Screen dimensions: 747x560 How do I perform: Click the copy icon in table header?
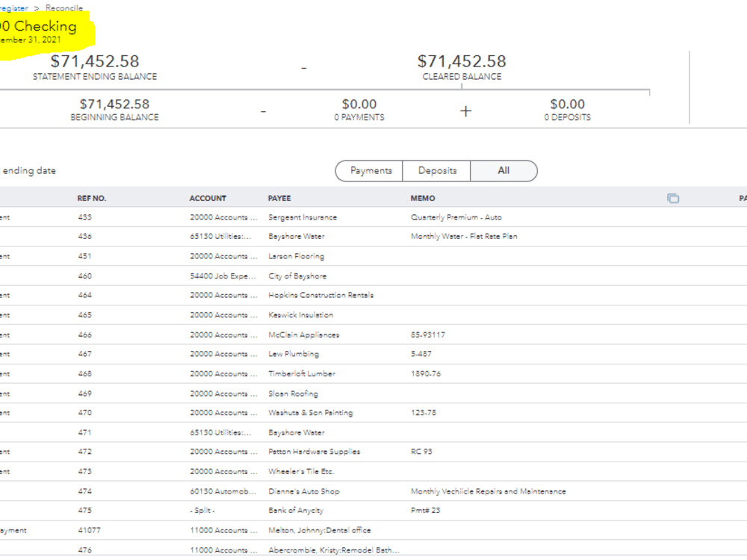pos(673,198)
